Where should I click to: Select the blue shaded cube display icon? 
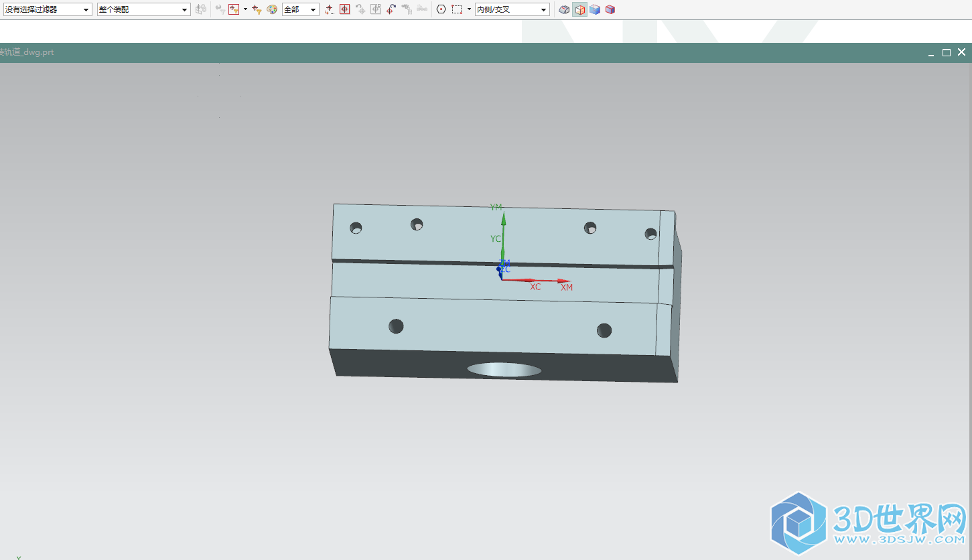595,9
